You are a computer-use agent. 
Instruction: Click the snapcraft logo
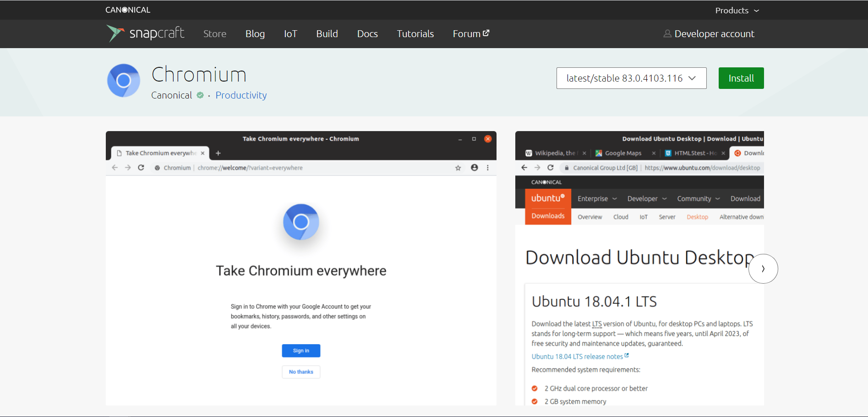click(x=145, y=33)
